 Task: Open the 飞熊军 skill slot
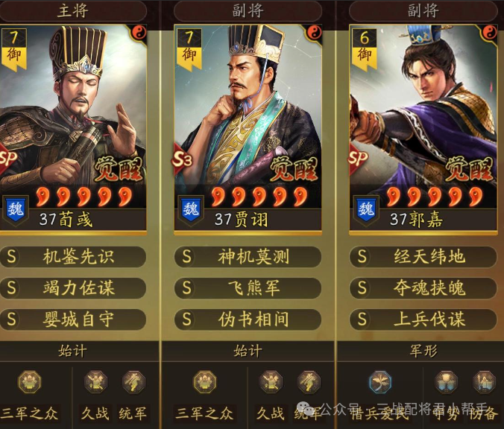[248, 287]
